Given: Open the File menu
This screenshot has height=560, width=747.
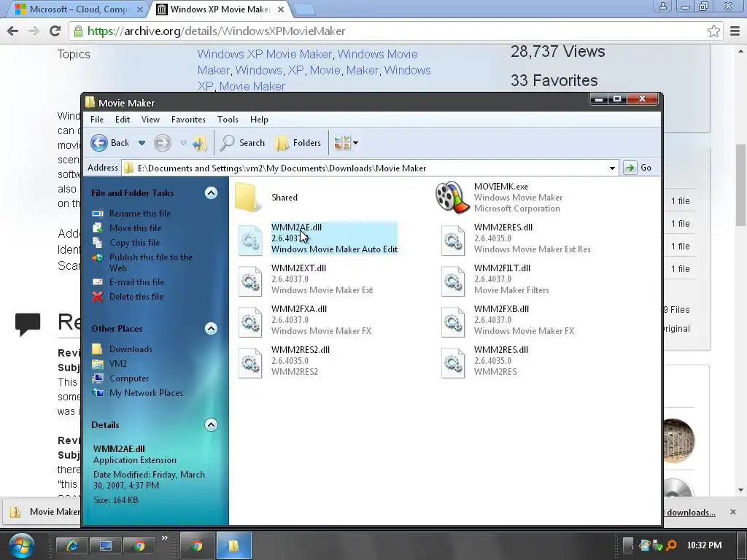Looking at the screenshot, I should 97,119.
